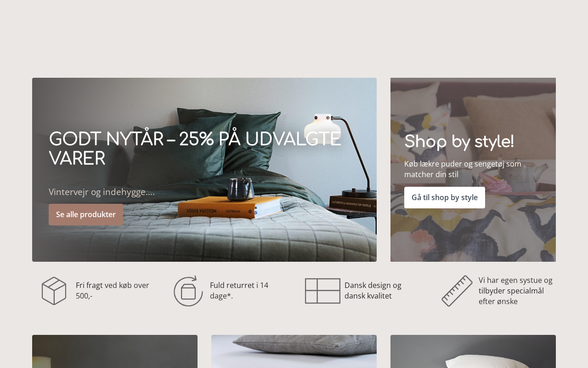
Task: Open the dark candle product tile
Action: [x=115, y=351]
